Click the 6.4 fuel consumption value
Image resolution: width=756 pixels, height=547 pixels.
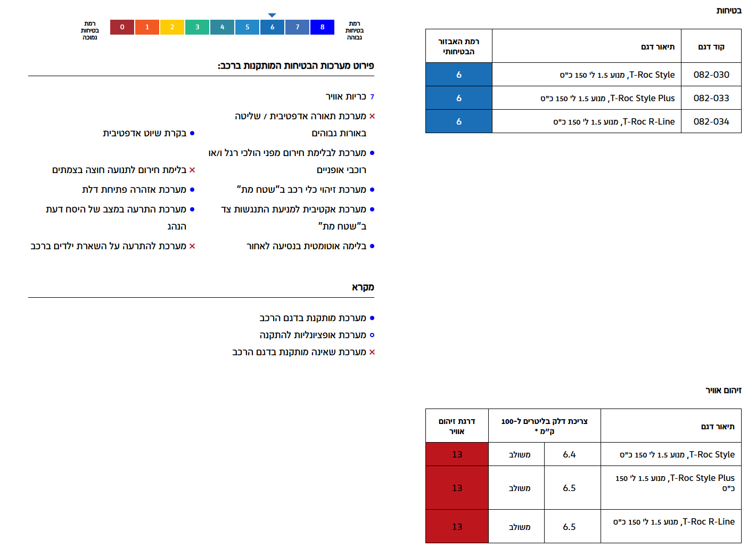pos(569,454)
